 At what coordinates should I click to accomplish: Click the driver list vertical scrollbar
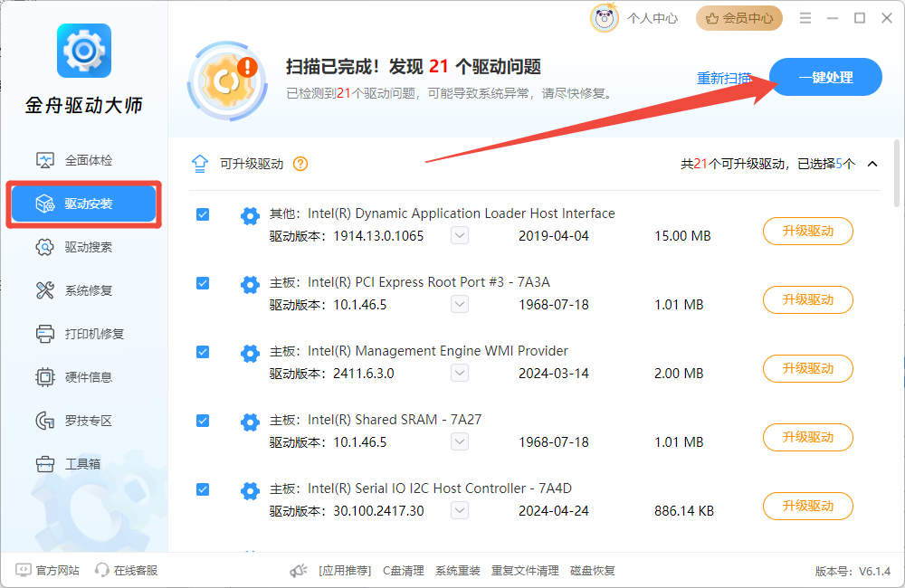pos(896,173)
